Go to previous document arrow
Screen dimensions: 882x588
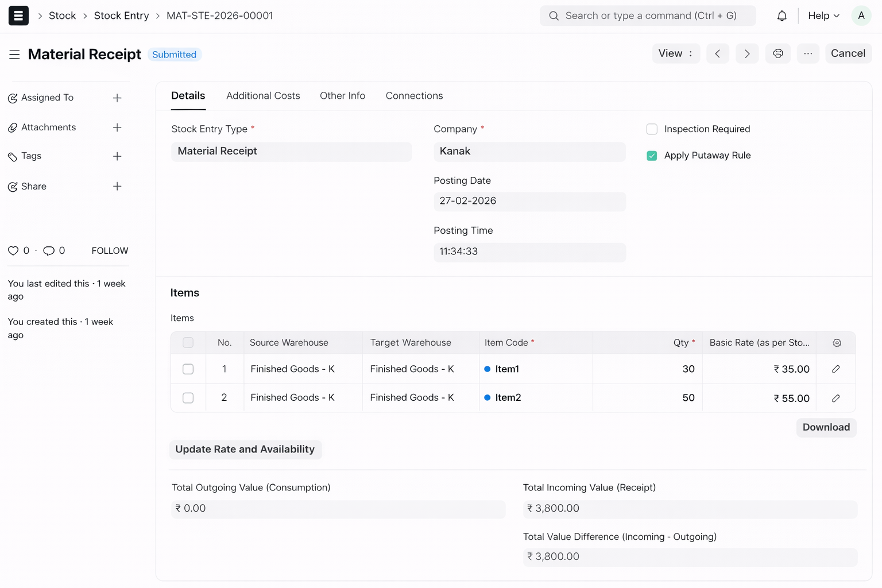pyautogui.click(x=717, y=53)
